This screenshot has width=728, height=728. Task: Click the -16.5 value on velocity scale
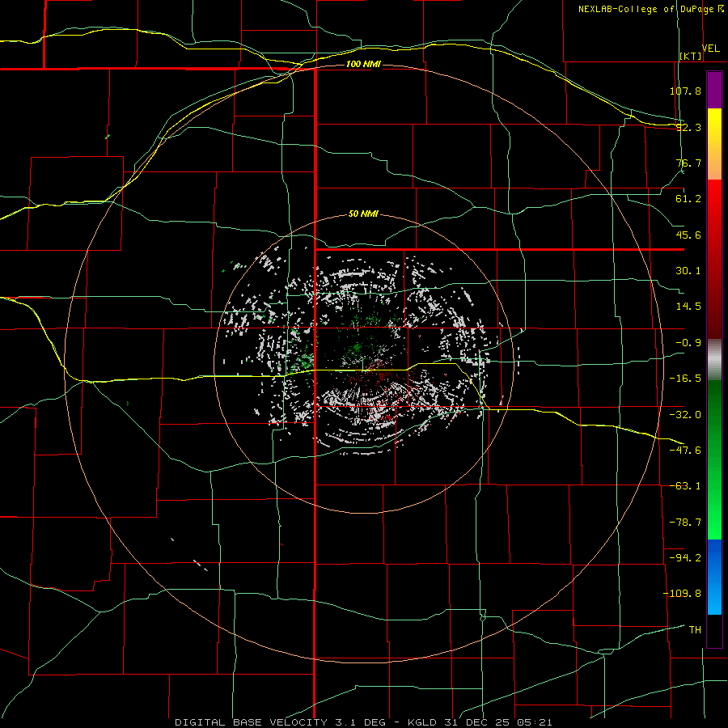pyautogui.click(x=685, y=379)
